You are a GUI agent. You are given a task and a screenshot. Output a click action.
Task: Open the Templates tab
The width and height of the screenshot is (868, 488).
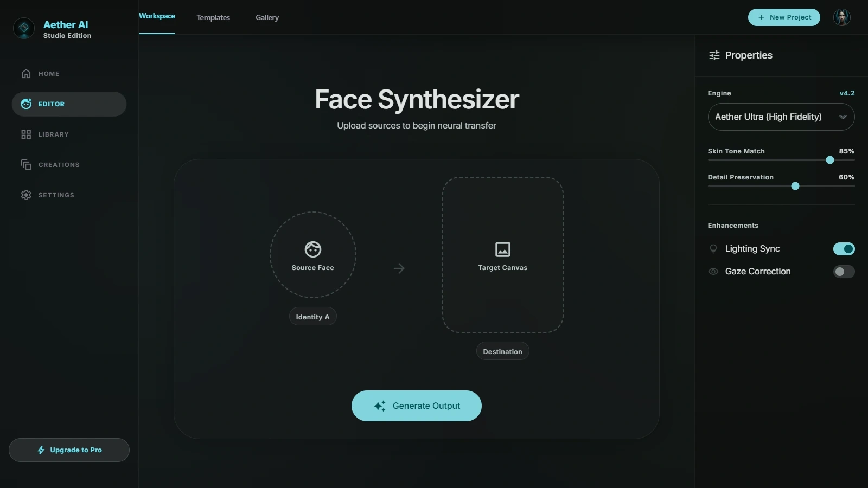(x=213, y=17)
